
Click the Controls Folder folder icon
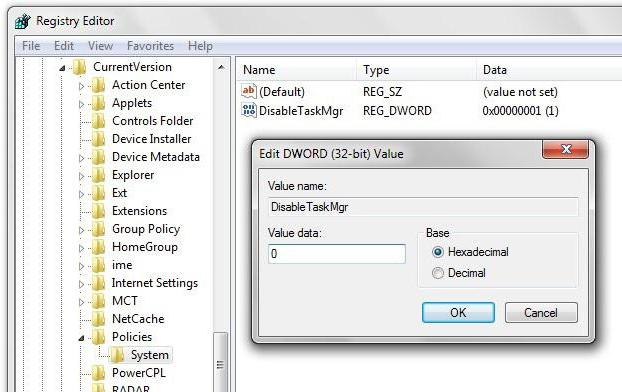coord(98,121)
